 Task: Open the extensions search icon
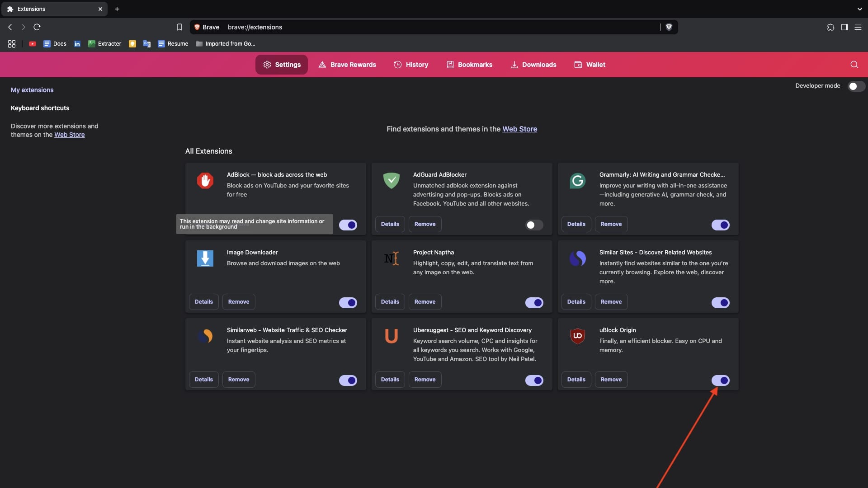tap(854, 65)
